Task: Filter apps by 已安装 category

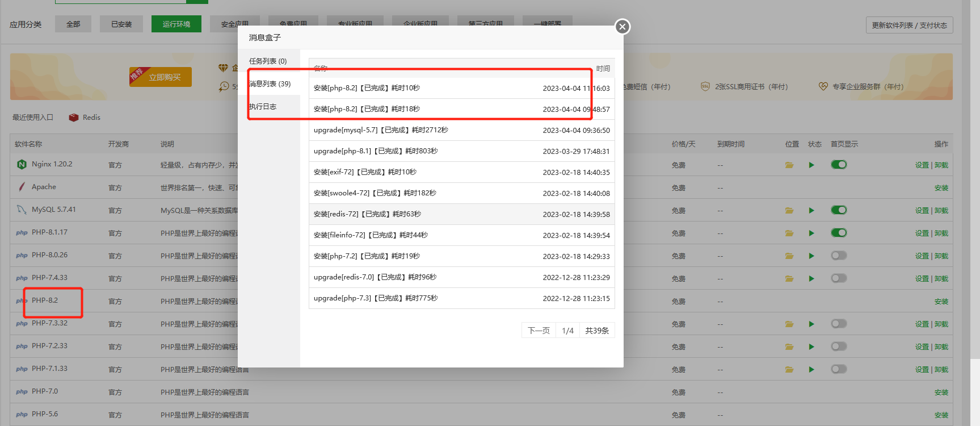Action: tap(121, 24)
